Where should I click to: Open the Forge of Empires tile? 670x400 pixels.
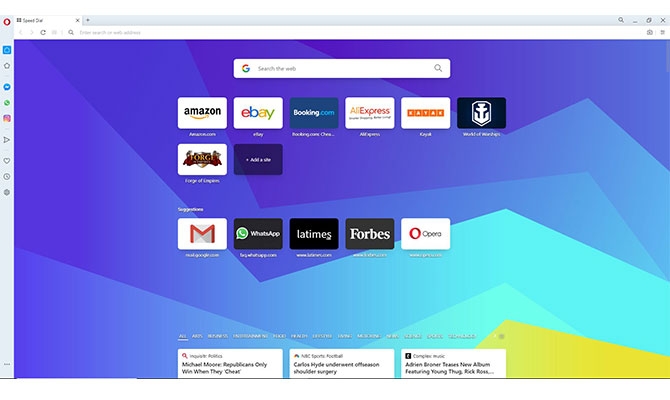(x=202, y=159)
